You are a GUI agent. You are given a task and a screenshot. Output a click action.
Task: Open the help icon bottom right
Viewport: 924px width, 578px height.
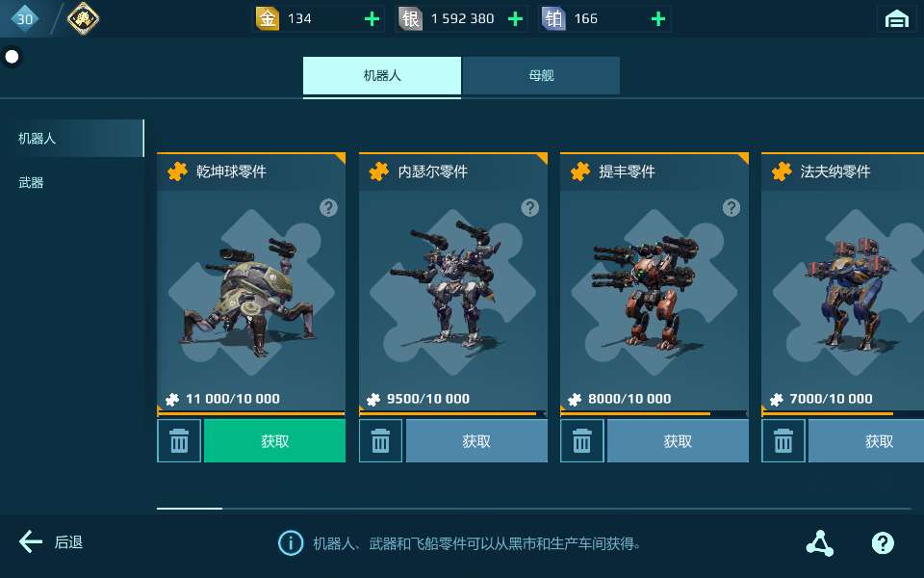(883, 542)
